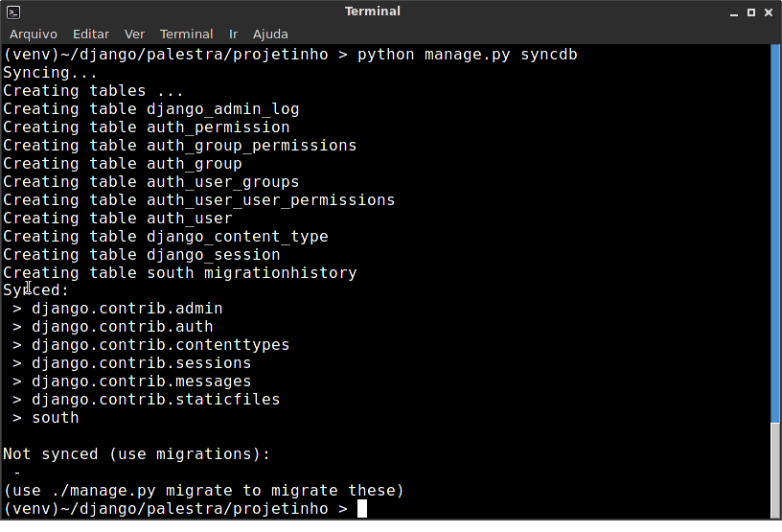This screenshot has width=782, height=532.
Task: Click the 'django.contrib.sessions' line
Action: pyautogui.click(x=132, y=363)
